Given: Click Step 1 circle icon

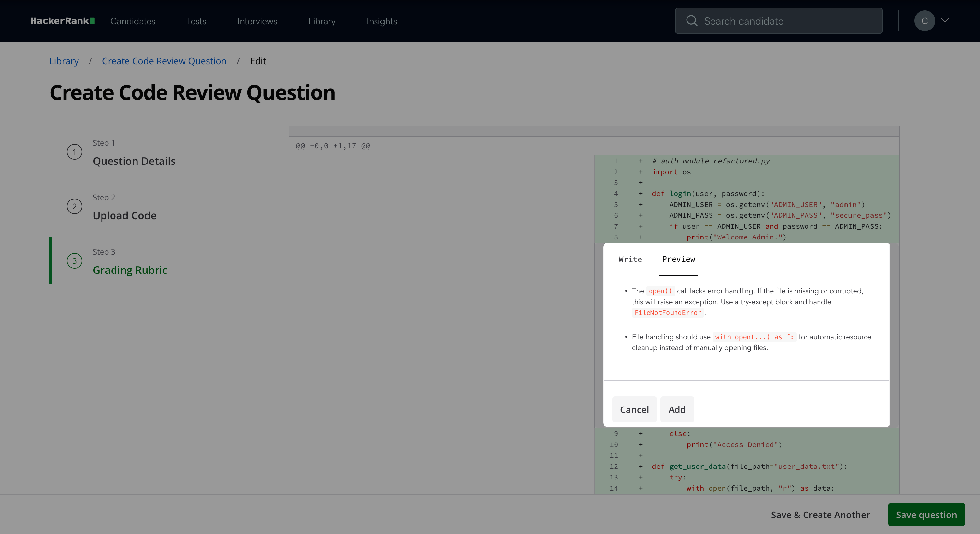Looking at the screenshot, I should 75,152.
